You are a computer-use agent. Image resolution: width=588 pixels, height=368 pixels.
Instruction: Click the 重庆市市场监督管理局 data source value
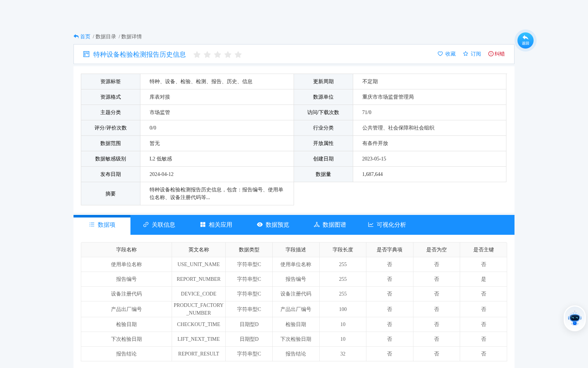388,97
